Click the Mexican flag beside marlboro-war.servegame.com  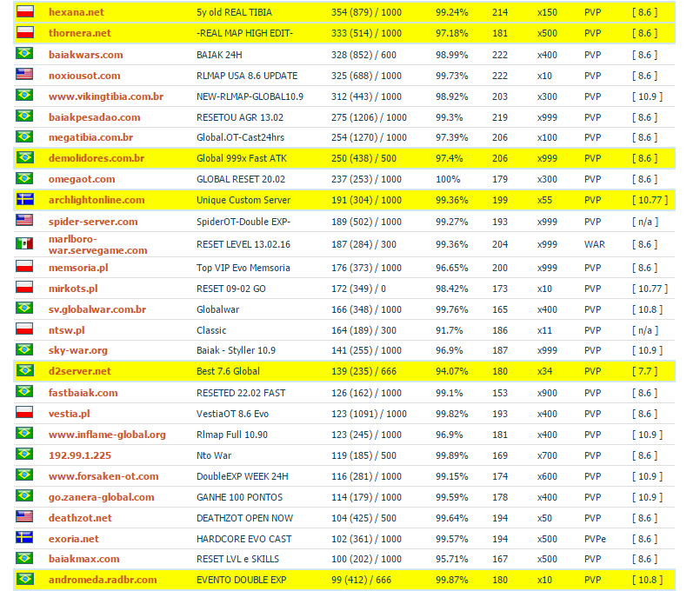24,243
